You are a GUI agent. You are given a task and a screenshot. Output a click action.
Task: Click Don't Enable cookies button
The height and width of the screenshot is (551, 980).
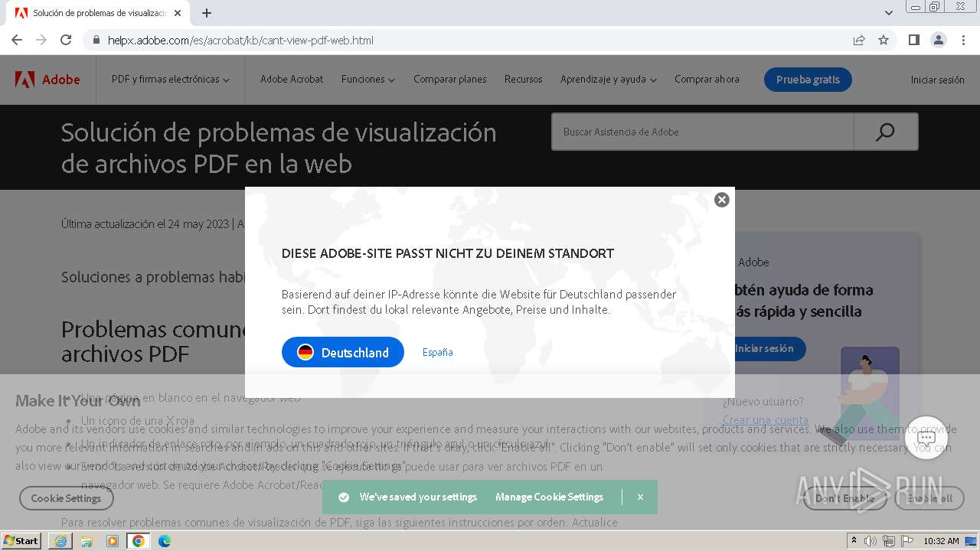(845, 498)
